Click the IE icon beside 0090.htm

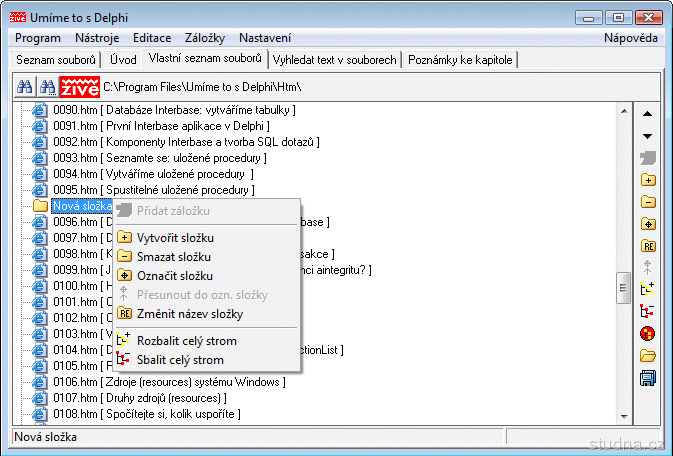(39, 110)
